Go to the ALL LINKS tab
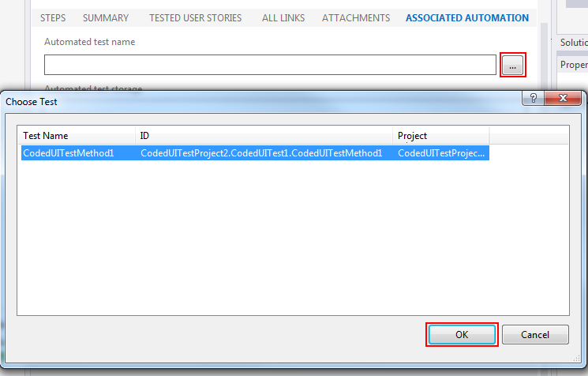 pyautogui.click(x=283, y=18)
